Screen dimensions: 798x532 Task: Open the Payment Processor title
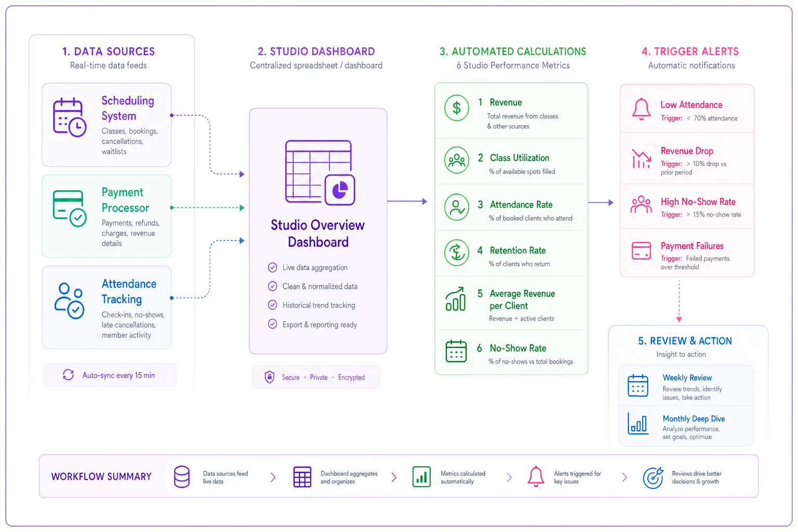(x=125, y=200)
